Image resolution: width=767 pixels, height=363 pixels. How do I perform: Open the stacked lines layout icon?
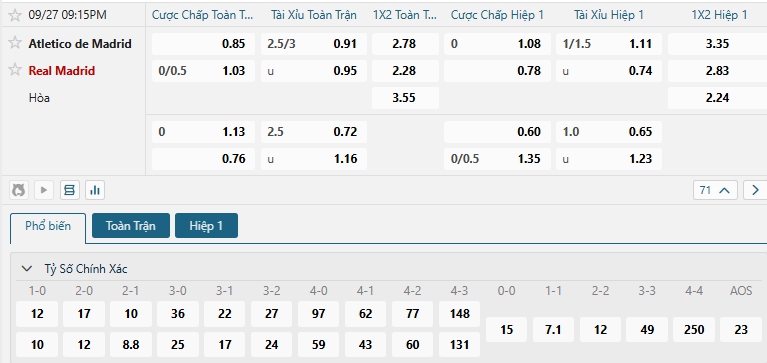tap(69, 190)
